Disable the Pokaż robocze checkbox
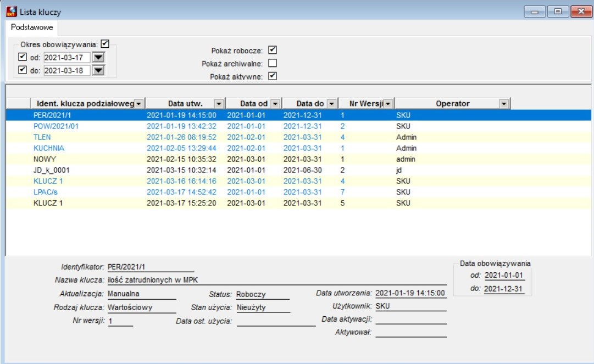594x364 pixels. point(273,50)
